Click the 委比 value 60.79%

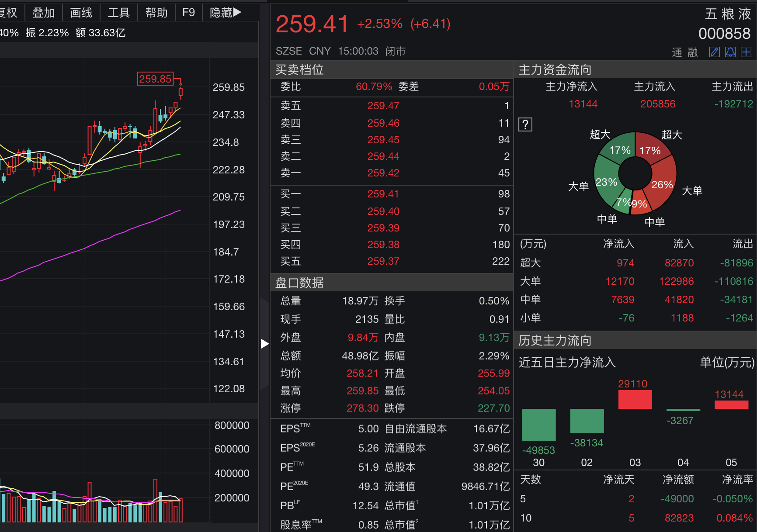click(x=374, y=86)
